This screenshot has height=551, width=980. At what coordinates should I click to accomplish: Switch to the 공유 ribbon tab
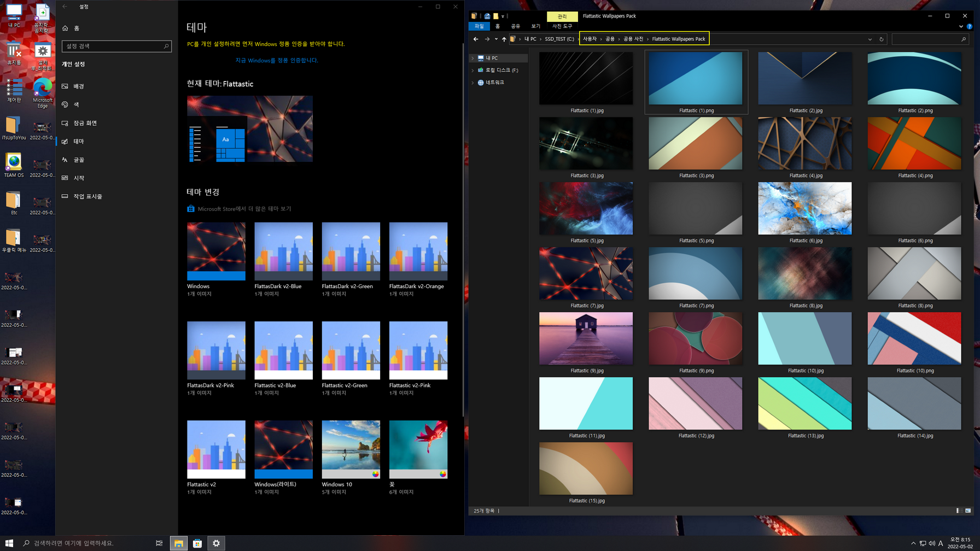point(516,26)
